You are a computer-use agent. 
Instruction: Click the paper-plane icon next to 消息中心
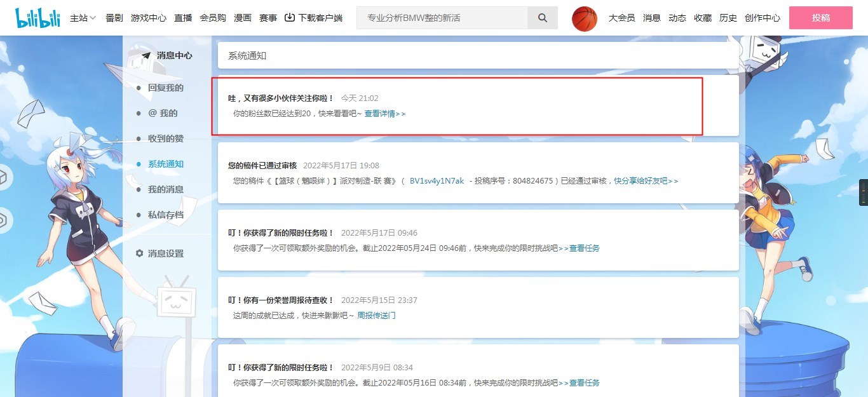click(x=146, y=55)
